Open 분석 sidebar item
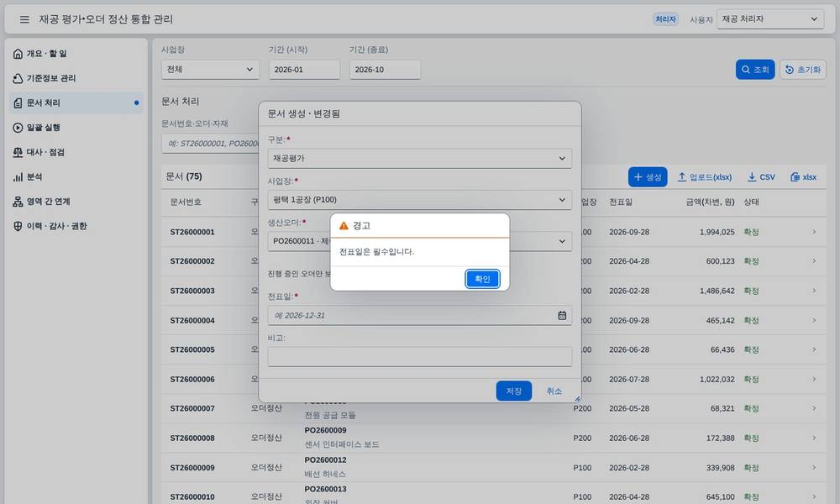 click(x=76, y=176)
